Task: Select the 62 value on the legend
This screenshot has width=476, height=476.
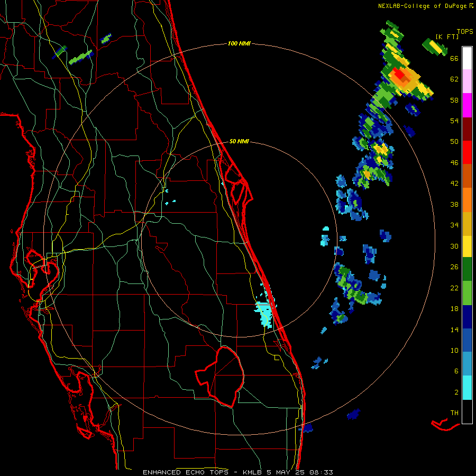Action: tap(454, 79)
